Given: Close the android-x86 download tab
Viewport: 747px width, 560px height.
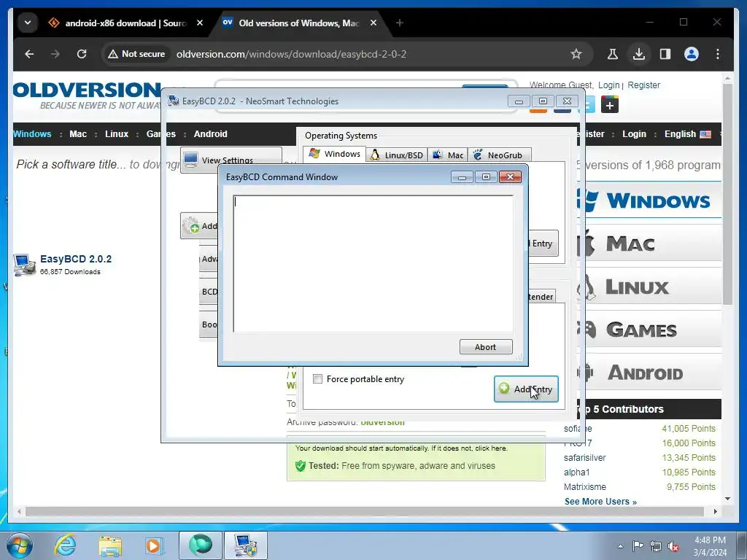Looking at the screenshot, I should (x=200, y=23).
